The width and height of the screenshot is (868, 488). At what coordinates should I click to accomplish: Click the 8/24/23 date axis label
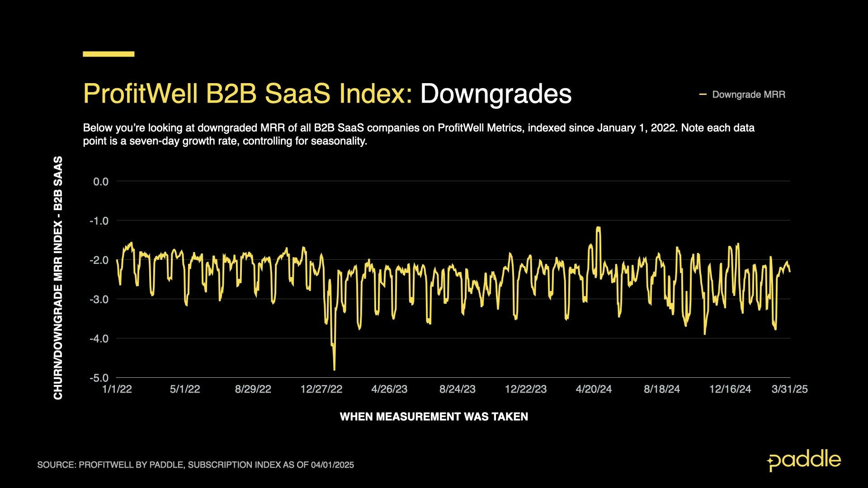(x=458, y=389)
